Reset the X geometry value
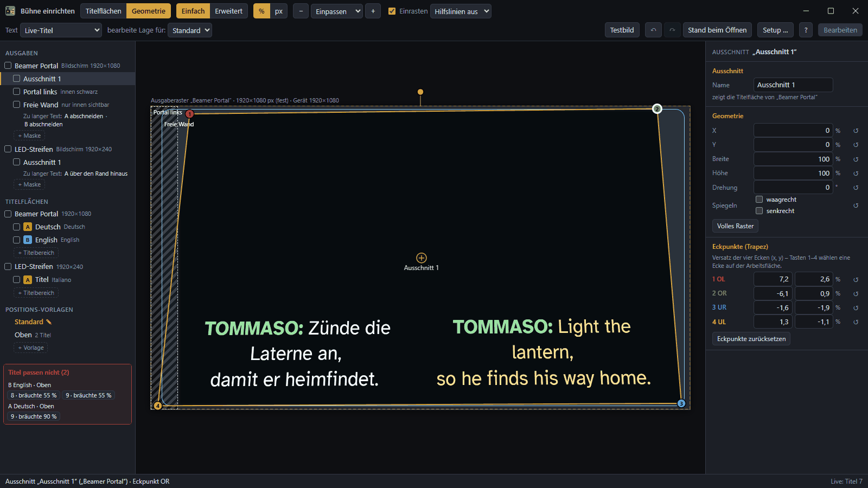 click(x=856, y=131)
